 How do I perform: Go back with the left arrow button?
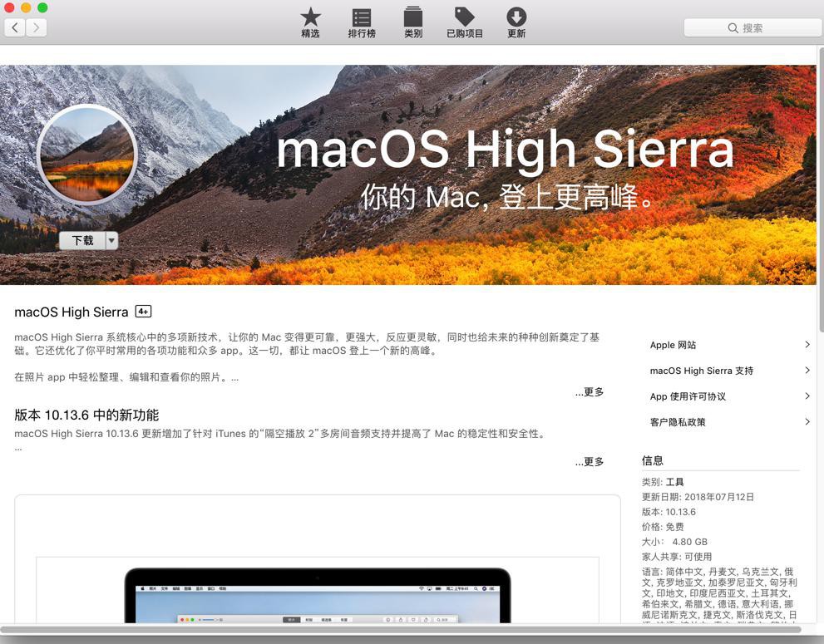(15, 27)
